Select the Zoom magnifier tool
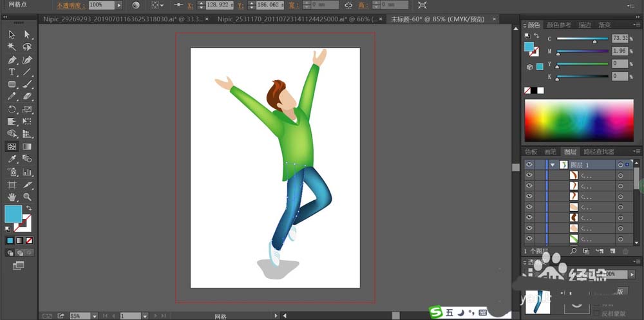 pos(27,196)
